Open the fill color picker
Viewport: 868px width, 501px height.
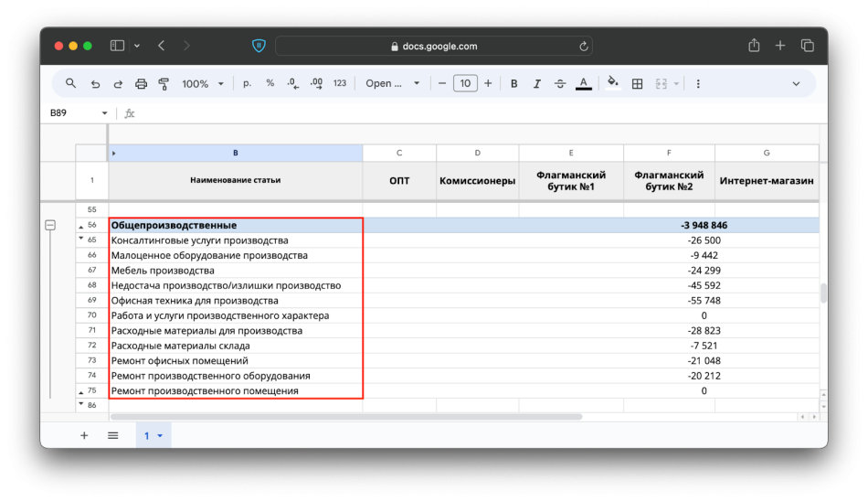(x=612, y=83)
